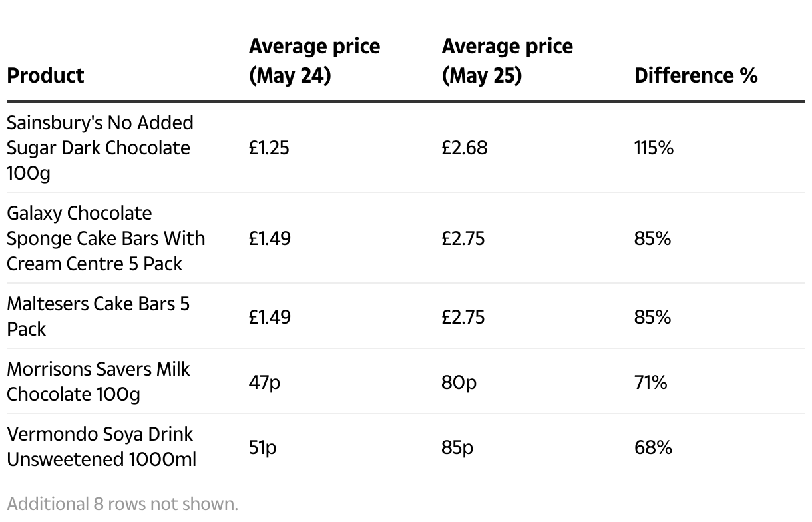Click the 47p price cell

click(x=264, y=382)
